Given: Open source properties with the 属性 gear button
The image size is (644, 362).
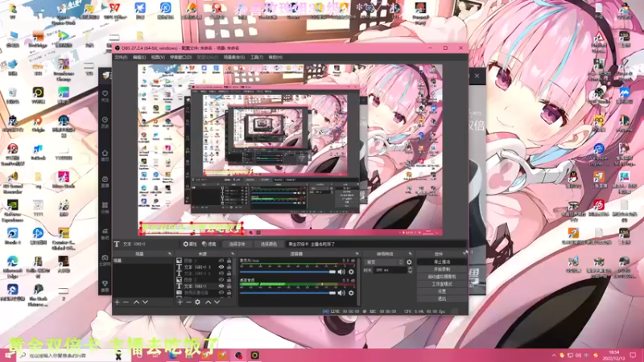Looking at the screenshot, I should click(190, 245).
